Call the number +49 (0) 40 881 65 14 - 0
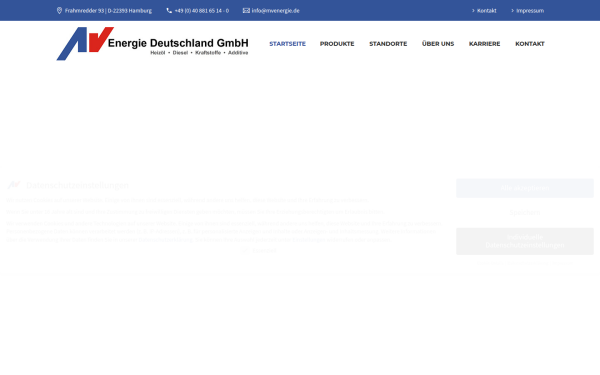 coord(202,11)
